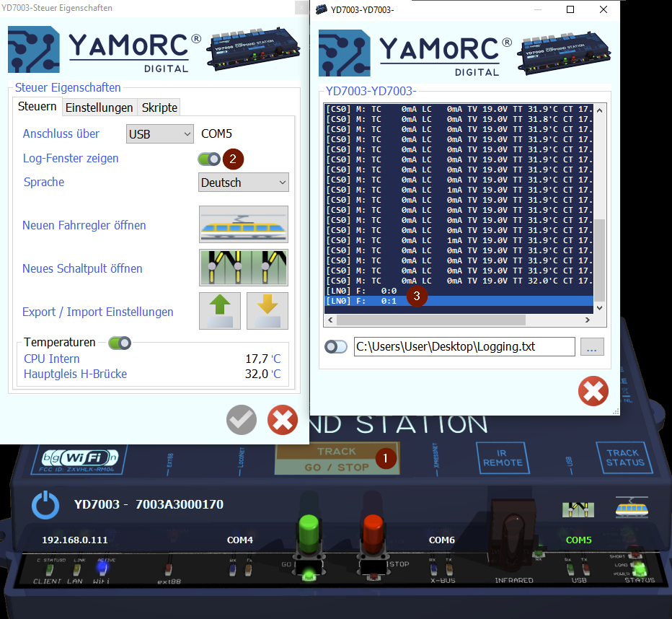This screenshot has height=619, width=672.
Task: Select the highlighted '[LN0] F: 0:1' log row
Action: point(459,301)
